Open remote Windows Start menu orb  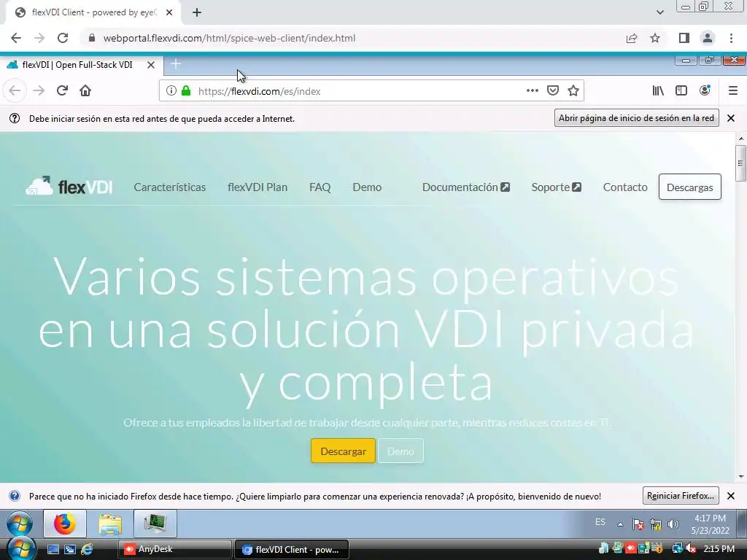20,524
